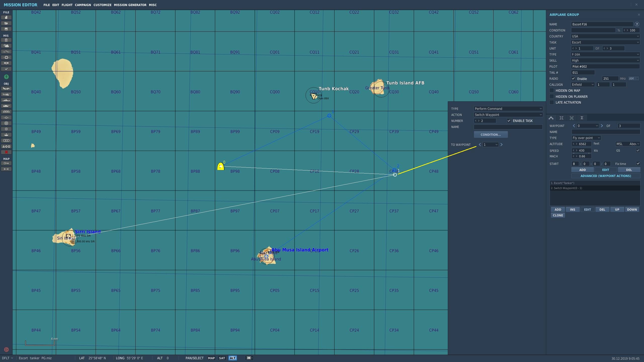
Task: Click the CONDITION... button
Action: click(x=491, y=134)
